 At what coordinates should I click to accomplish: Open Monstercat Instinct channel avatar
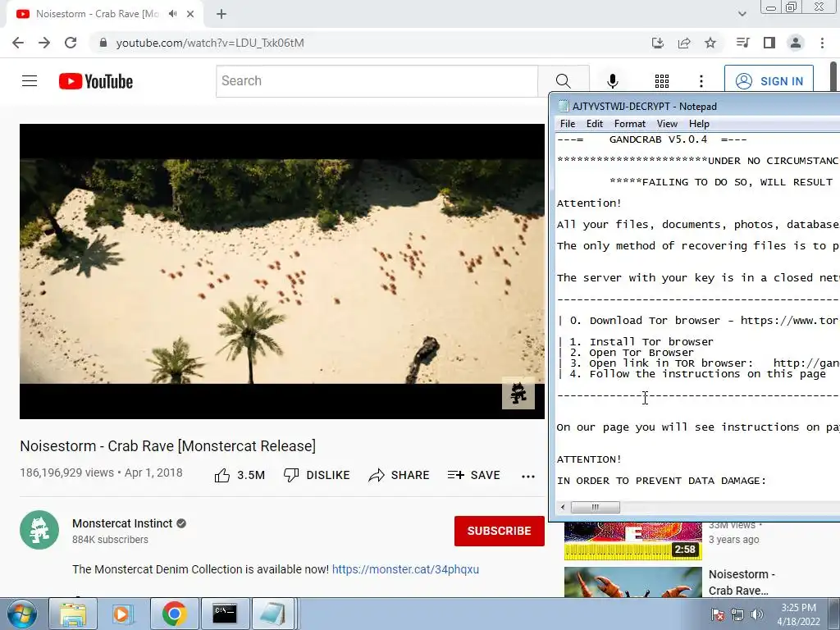39,530
